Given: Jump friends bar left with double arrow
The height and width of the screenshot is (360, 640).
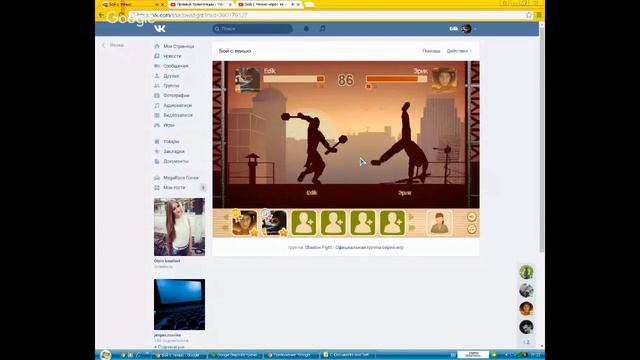Looking at the screenshot, I should (225, 228).
